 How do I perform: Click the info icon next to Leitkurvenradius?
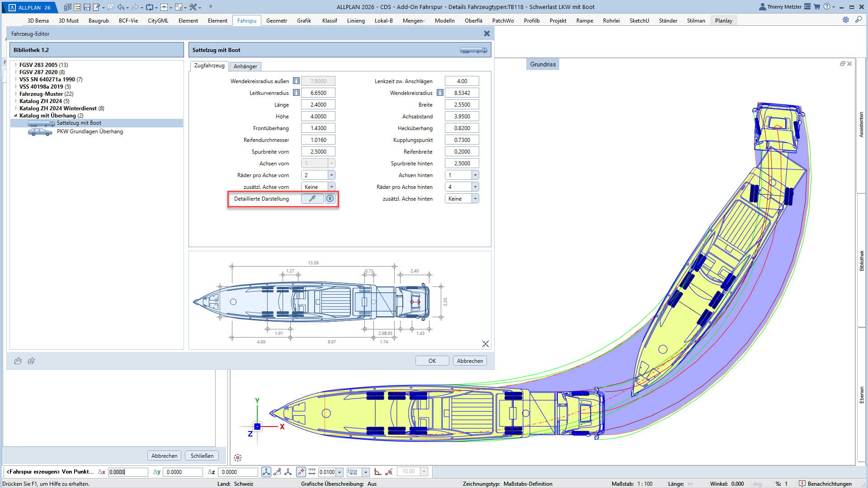pos(296,93)
